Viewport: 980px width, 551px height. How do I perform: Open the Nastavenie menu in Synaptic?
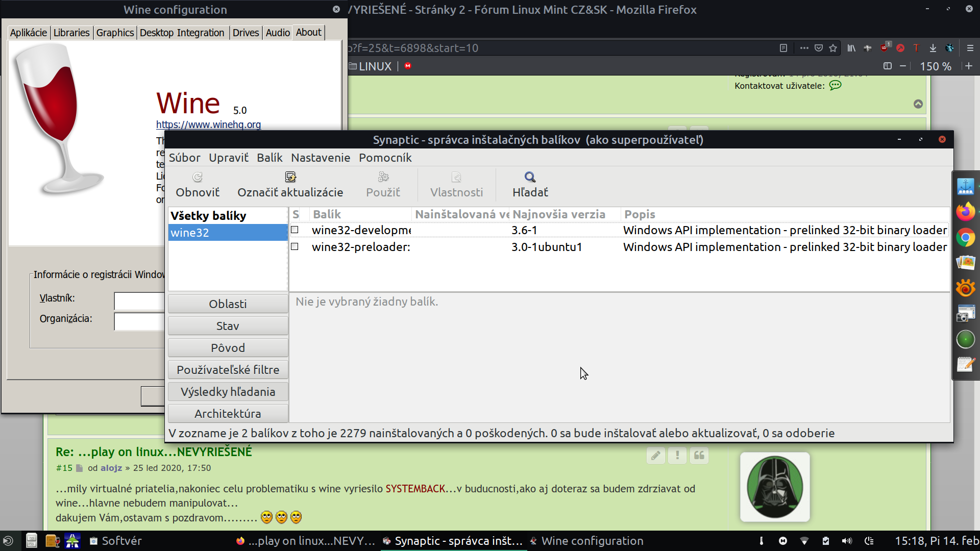point(321,158)
